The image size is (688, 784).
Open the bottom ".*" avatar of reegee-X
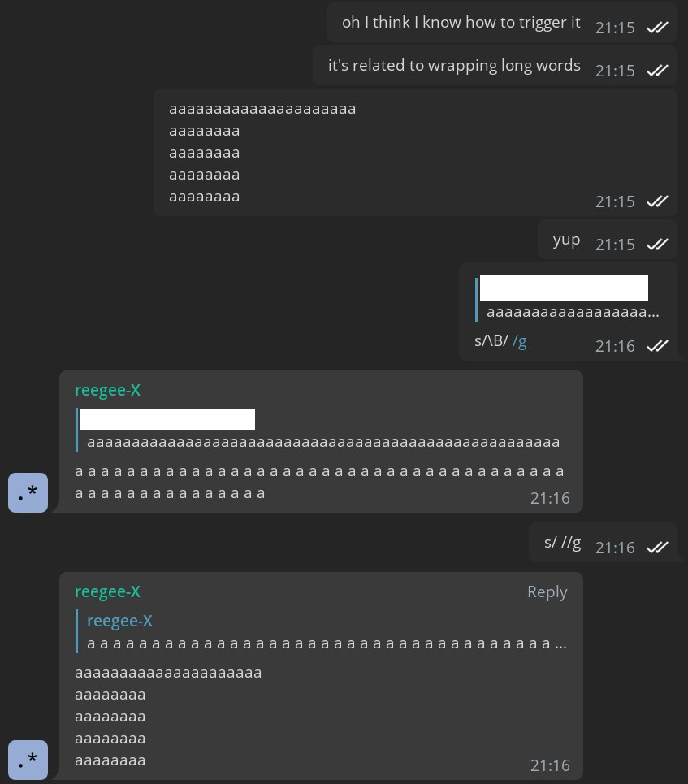coord(28,760)
